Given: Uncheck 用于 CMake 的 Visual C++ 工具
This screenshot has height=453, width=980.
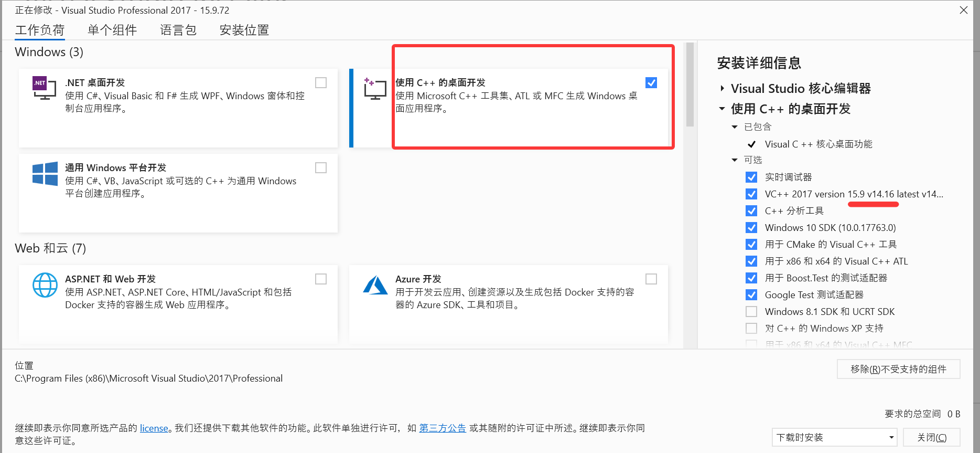Looking at the screenshot, I should [751, 245].
